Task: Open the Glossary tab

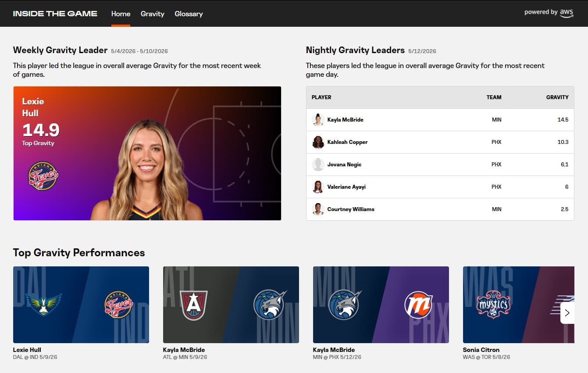Action: point(189,14)
